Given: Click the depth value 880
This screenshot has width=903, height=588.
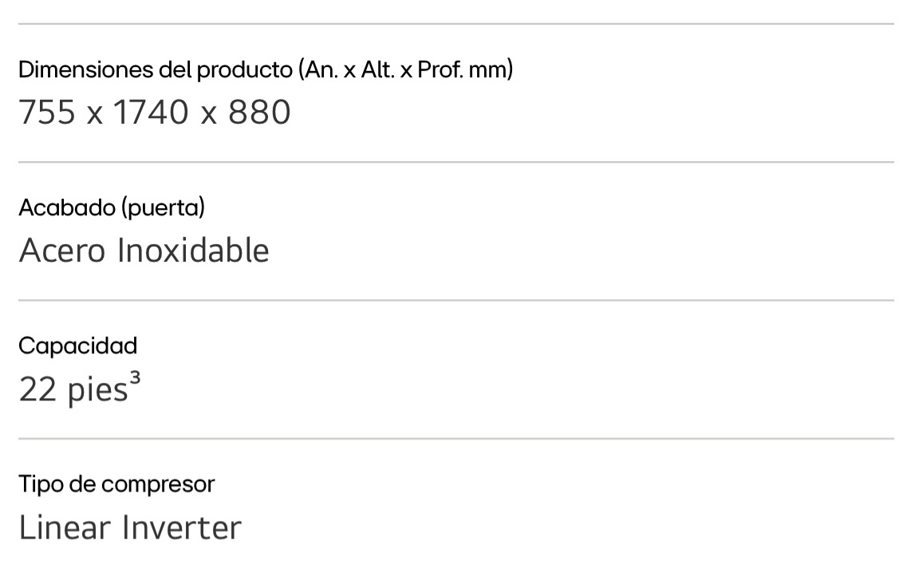Looking at the screenshot, I should (x=259, y=112).
